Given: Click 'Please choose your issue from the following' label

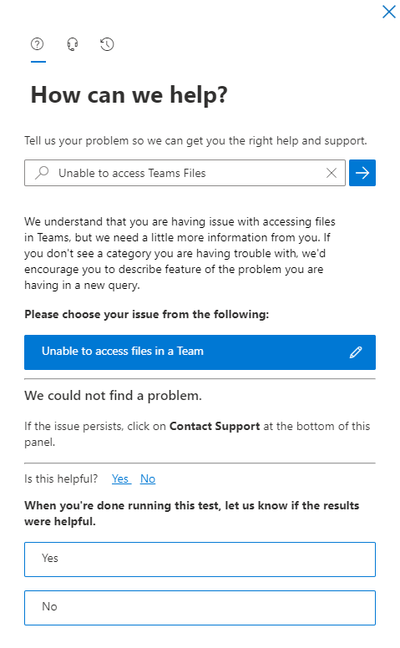Looking at the screenshot, I should click(147, 314).
